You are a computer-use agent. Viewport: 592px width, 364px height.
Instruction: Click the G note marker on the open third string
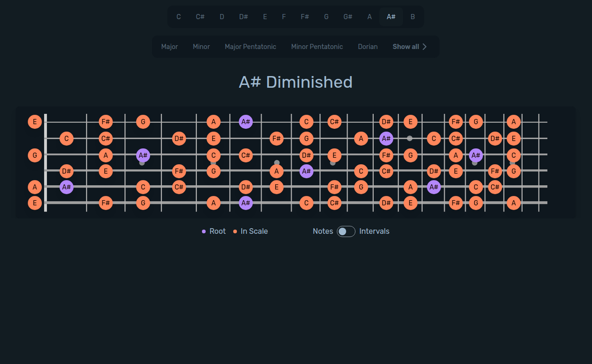tap(35, 155)
